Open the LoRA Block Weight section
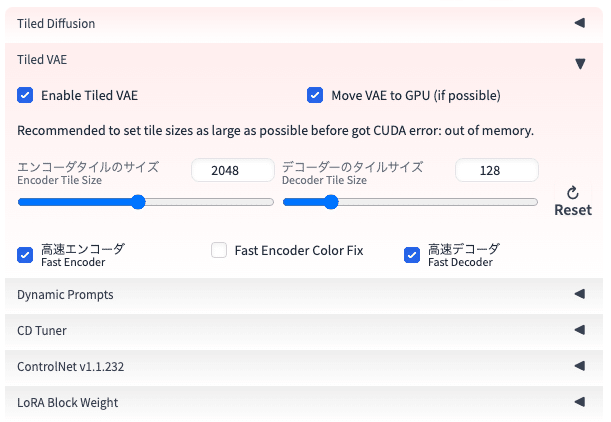The image size is (611, 422). 304,402
